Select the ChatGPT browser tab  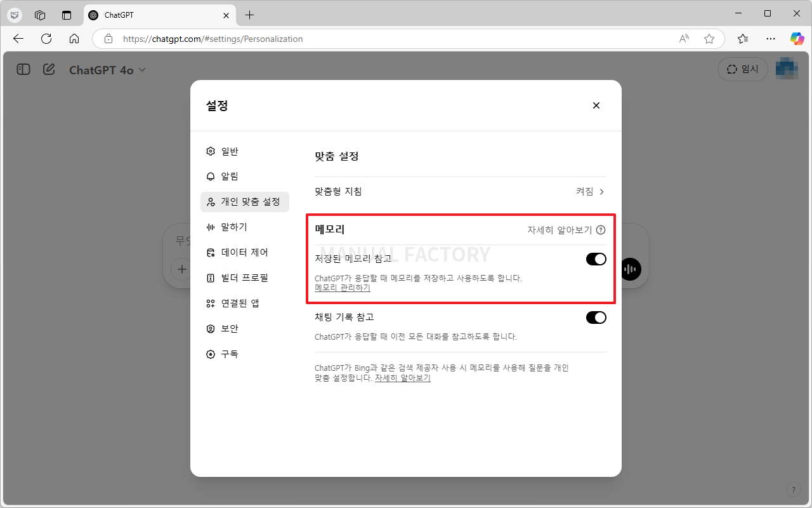point(160,15)
